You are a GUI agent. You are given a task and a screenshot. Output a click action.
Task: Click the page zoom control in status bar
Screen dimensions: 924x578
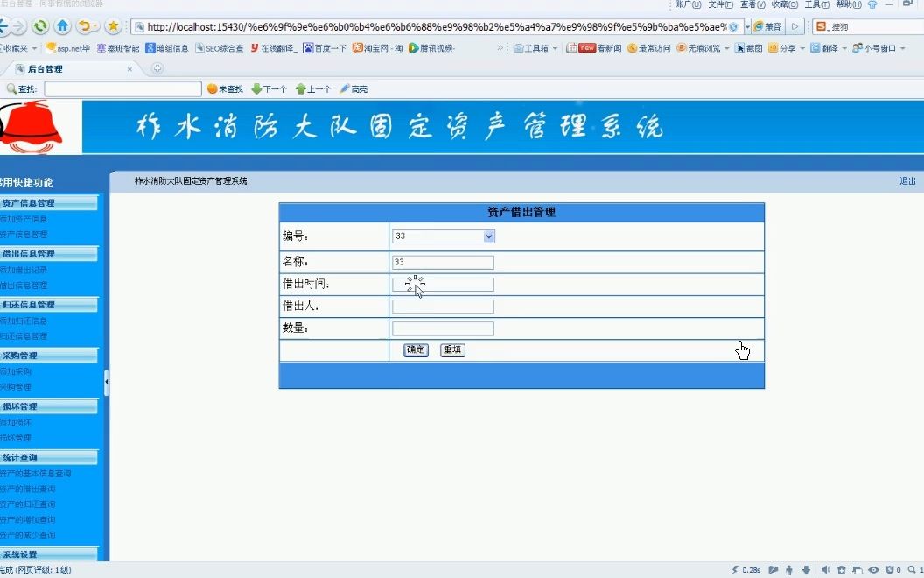[x=913, y=569]
